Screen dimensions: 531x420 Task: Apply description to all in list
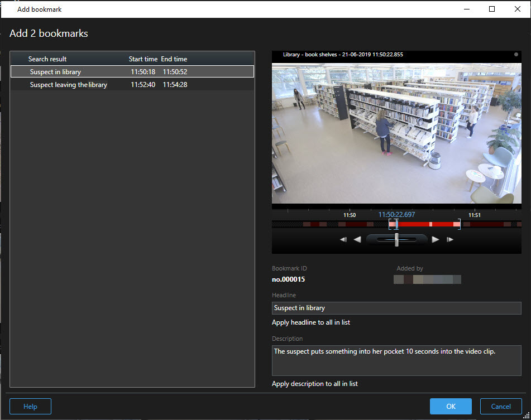coord(314,384)
